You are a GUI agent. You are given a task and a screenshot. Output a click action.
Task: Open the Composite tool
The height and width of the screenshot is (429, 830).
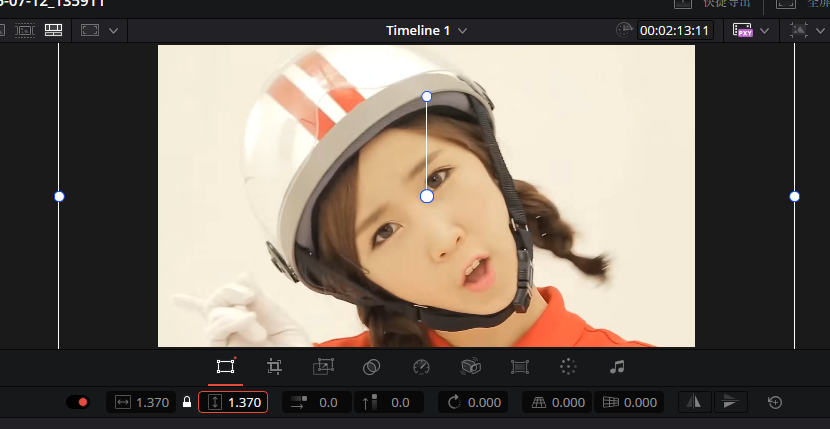tap(371, 367)
